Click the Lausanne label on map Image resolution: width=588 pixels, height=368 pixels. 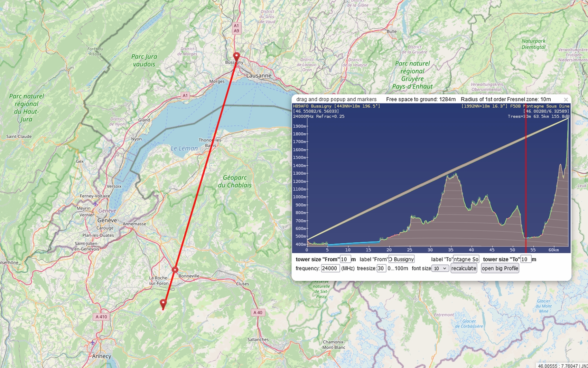[x=259, y=76]
